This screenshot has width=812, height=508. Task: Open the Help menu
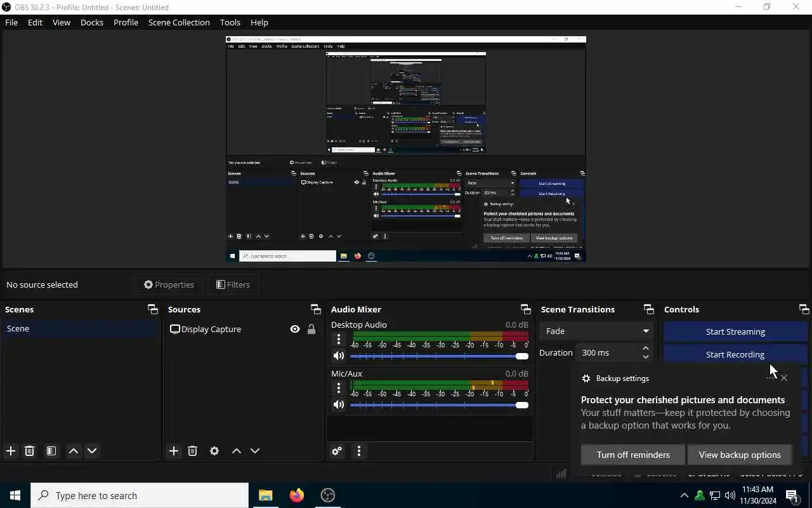click(259, 22)
